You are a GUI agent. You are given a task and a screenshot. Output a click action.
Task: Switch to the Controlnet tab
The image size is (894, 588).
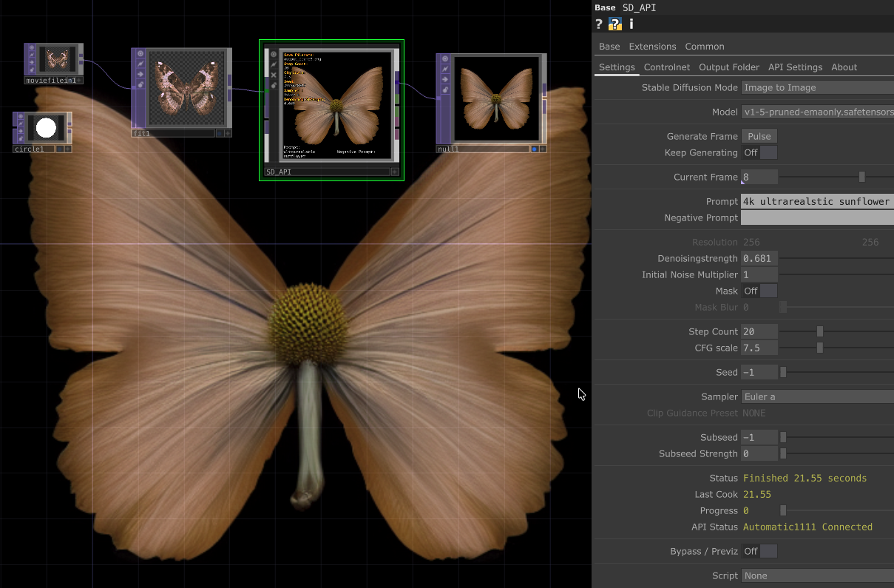coord(666,67)
